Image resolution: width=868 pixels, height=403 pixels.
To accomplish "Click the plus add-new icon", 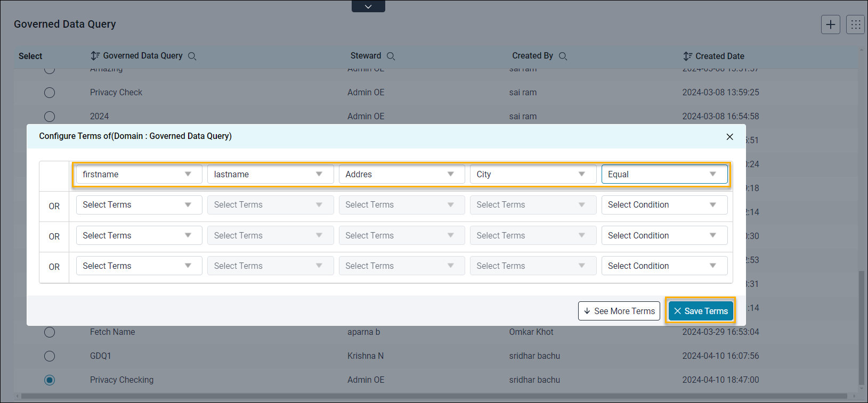I will (830, 24).
